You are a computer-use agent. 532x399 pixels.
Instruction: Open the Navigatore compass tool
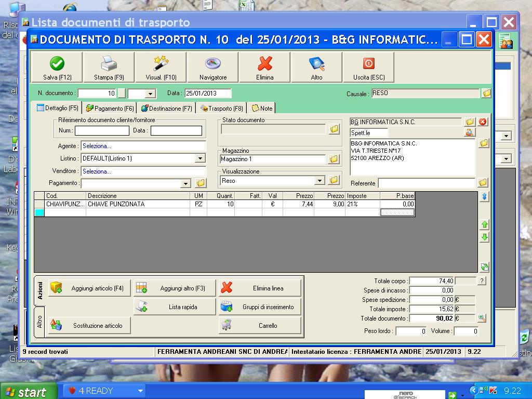tap(213, 68)
